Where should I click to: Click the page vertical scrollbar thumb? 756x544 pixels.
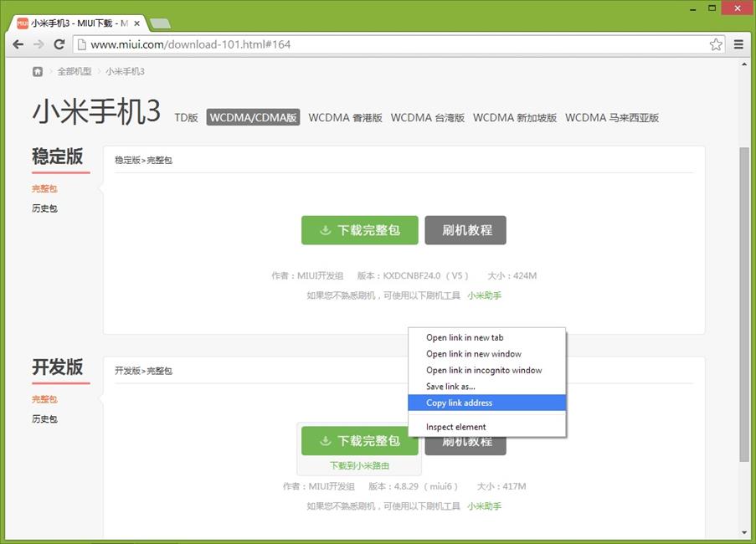(744, 305)
